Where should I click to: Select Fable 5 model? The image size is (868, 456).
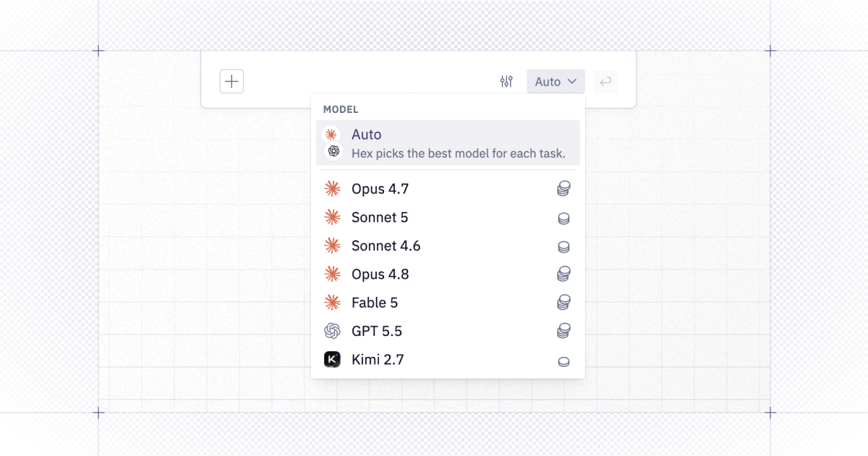click(x=448, y=303)
